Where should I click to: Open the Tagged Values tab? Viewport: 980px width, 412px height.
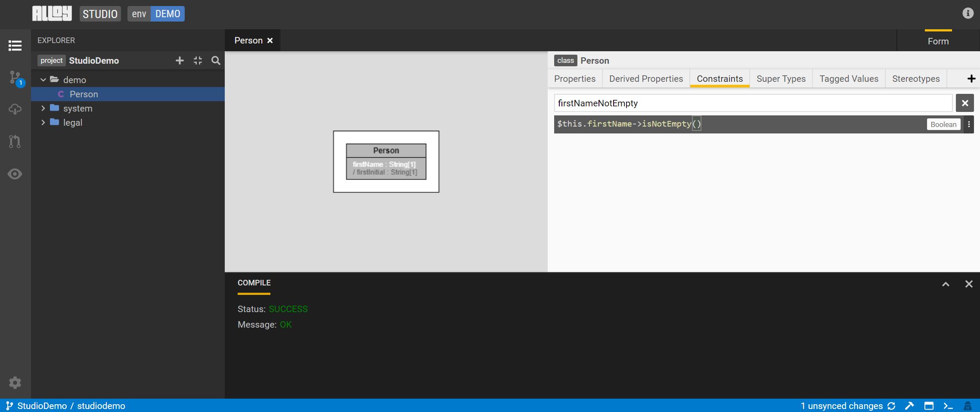click(849, 79)
